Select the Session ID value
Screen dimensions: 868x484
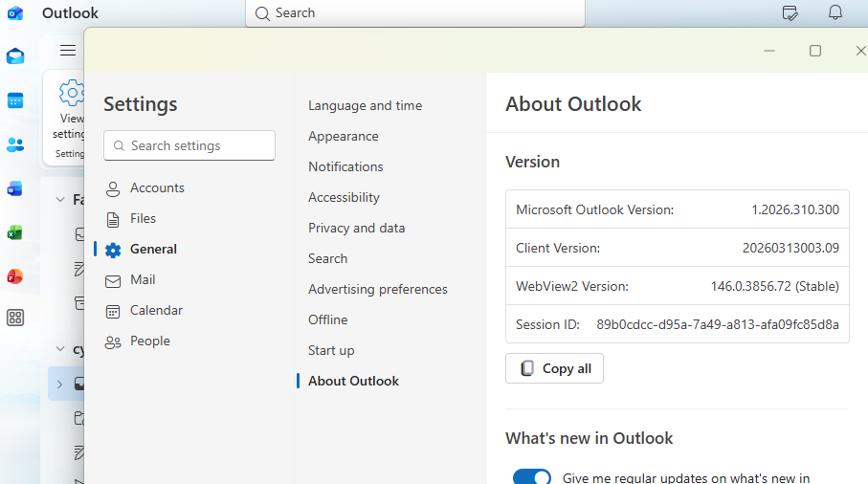pyautogui.click(x=718, y=324)
